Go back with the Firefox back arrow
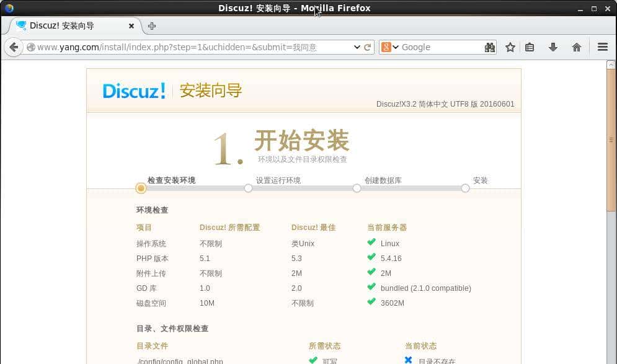Image resolution: width=617 pixels, height=364 pixels. coord(14,48)
